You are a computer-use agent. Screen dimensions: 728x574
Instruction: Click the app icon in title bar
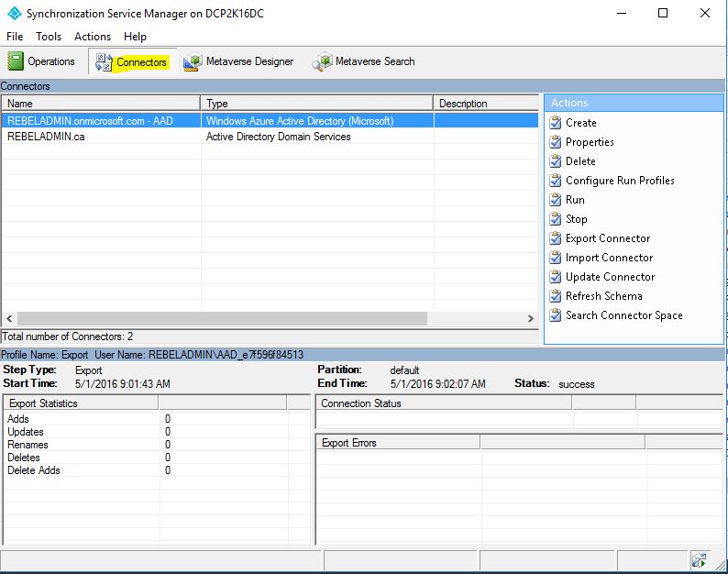(15, 14)
